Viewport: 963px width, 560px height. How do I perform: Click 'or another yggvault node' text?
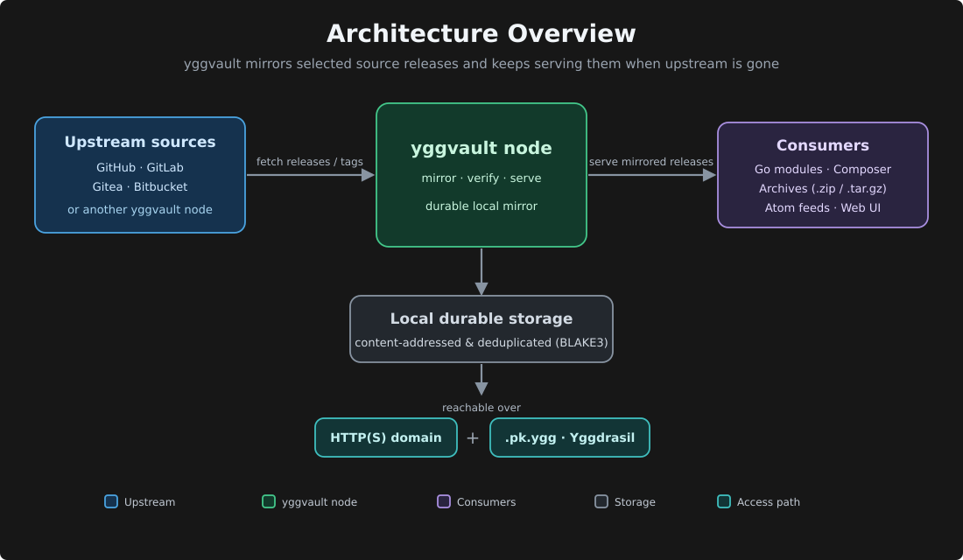coord(140,210)
